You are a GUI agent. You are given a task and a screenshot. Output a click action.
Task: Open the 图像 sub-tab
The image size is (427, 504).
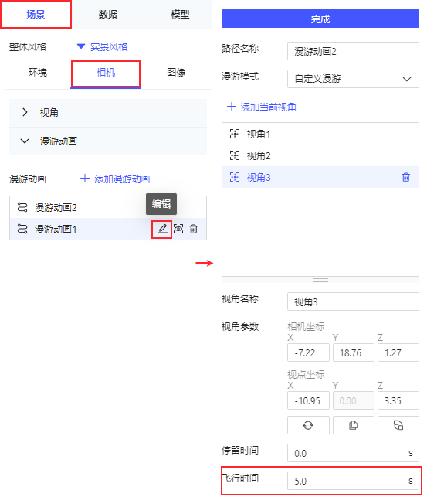coord(176,73)
